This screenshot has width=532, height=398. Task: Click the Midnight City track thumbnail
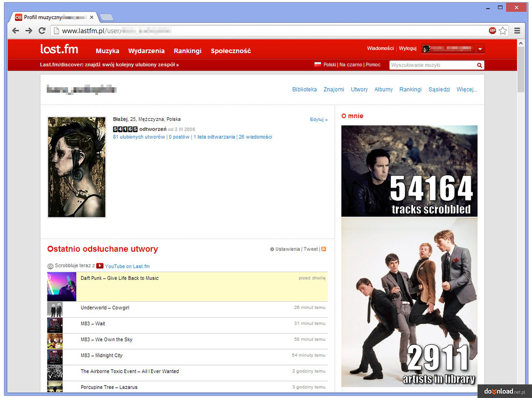click(x=55, y=357)
